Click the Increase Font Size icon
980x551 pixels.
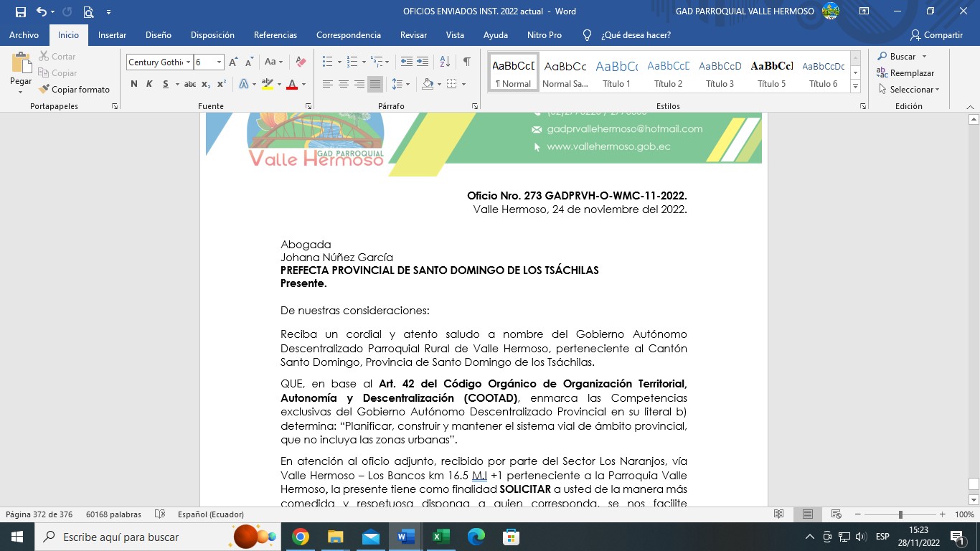click(233, 62)
